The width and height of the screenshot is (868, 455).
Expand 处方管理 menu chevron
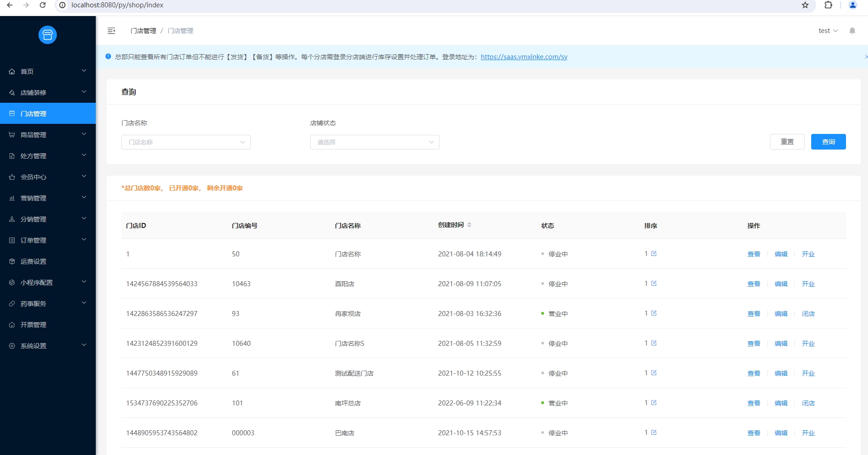pyautogui.click(x=84, y=155)
